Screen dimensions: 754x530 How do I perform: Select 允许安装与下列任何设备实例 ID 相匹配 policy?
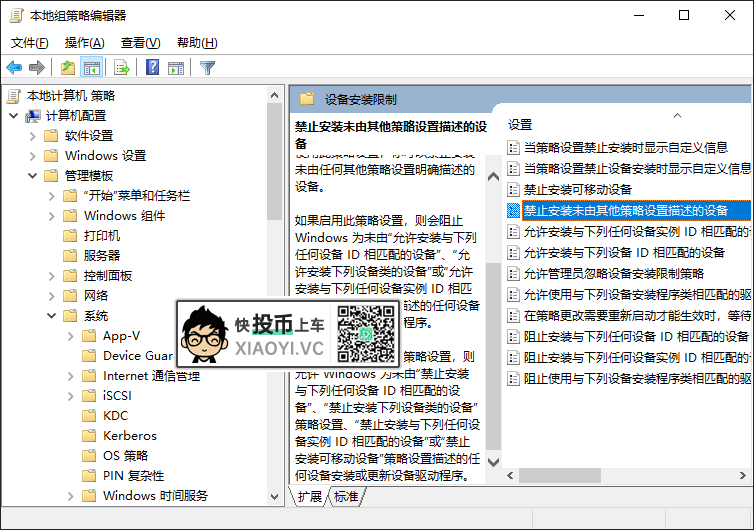click(x=629, y=231)
